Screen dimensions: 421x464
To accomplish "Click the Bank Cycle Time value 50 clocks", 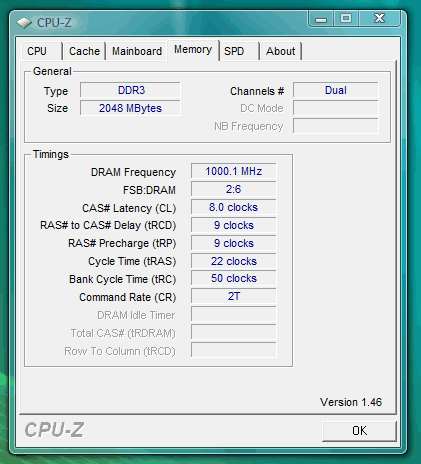I will click(x=233, y=278).
